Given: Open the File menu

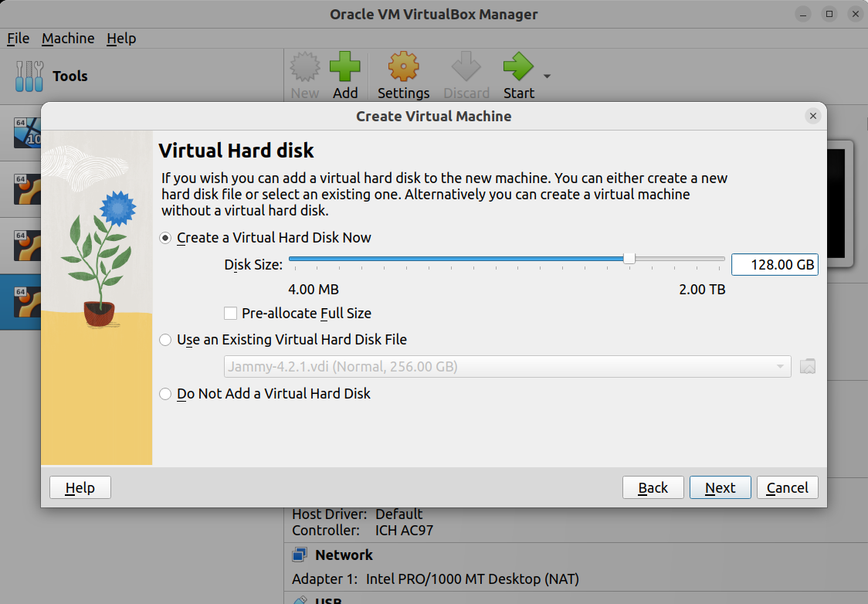Looking at the screenshot, I should [19, 38].
